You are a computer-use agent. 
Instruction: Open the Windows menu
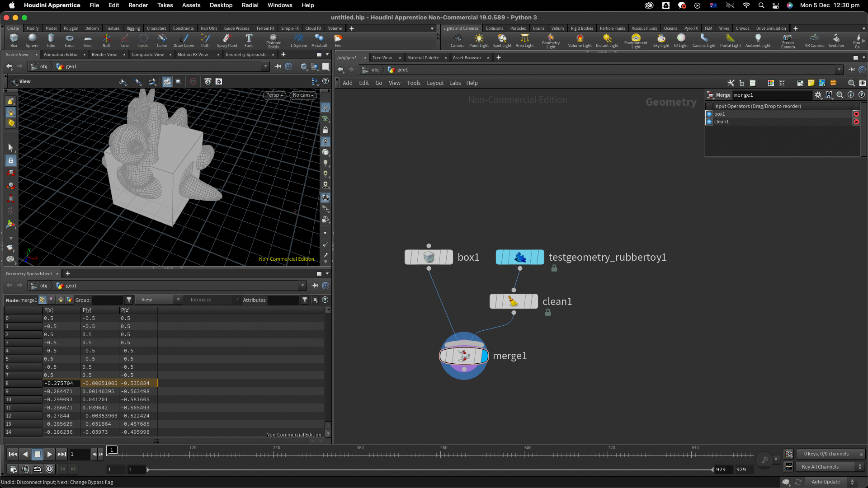(279, 5)
